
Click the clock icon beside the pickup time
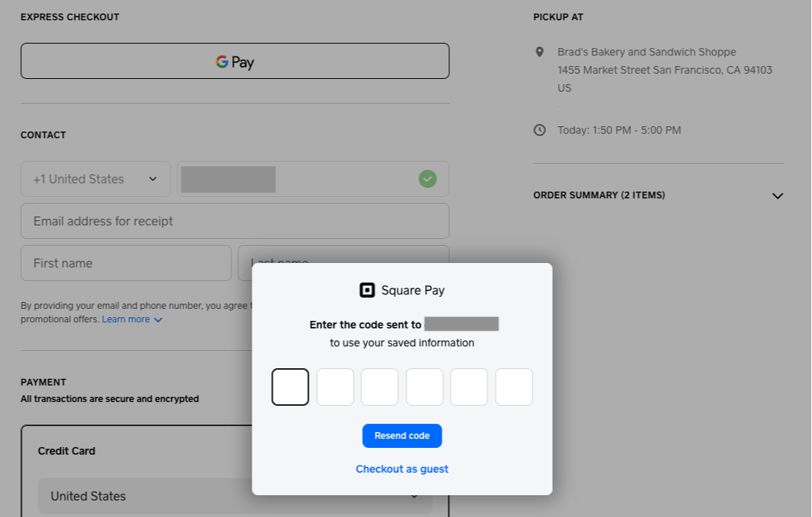(539, 130)
